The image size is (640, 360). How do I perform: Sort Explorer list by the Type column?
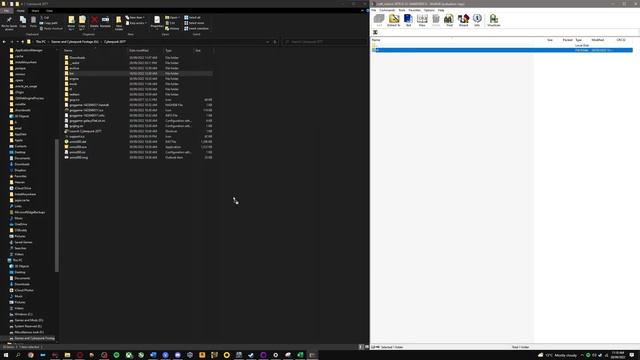point(168,51)
